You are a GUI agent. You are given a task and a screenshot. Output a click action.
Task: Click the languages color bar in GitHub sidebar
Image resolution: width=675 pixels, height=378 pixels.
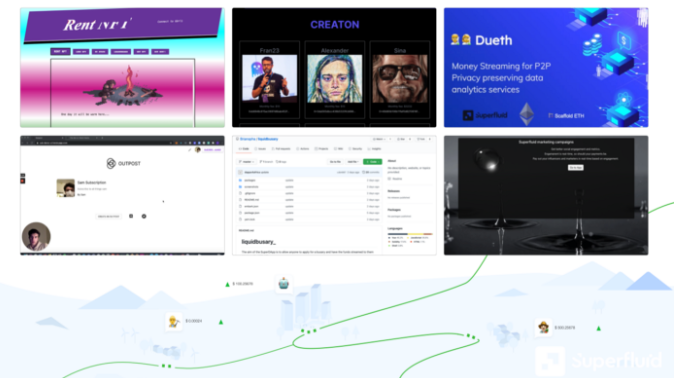(410, 234)
